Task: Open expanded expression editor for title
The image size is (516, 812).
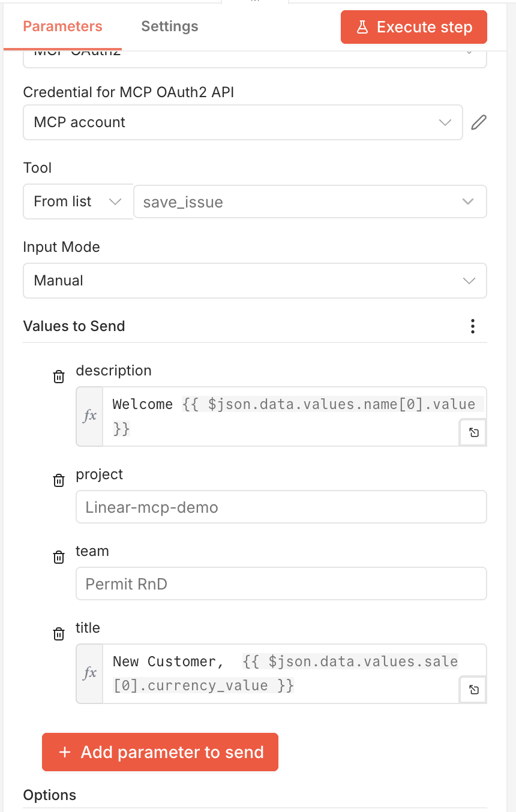Action: 472,690
